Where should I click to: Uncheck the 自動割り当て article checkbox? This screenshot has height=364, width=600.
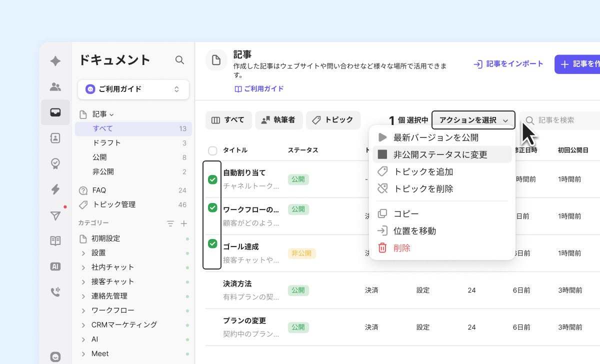click(212, 179)
